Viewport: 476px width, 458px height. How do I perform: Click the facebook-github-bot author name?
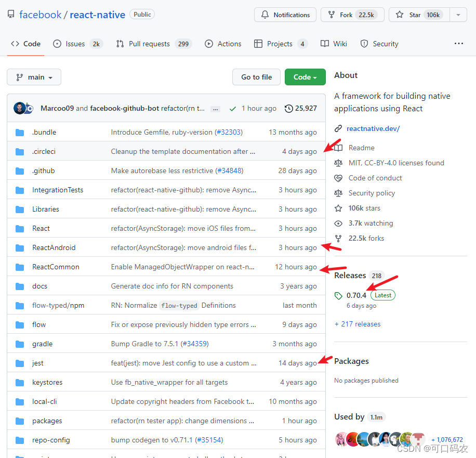click(125, 109)
